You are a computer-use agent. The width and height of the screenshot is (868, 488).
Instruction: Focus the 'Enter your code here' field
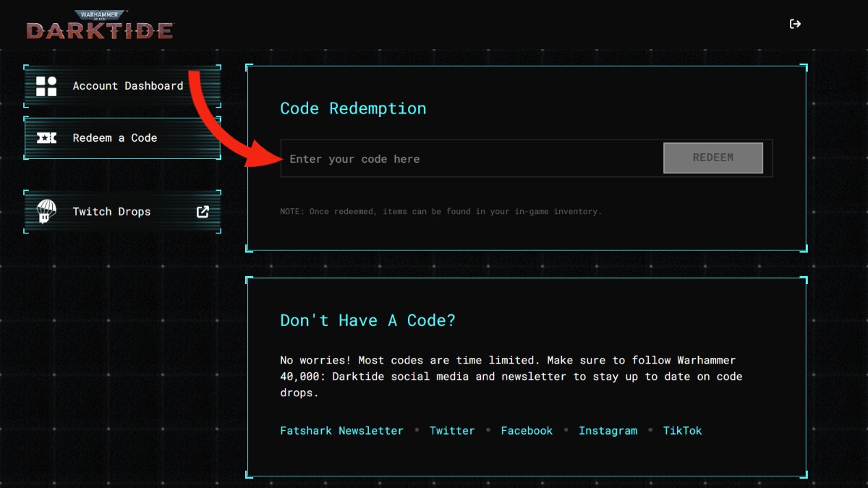470,159
